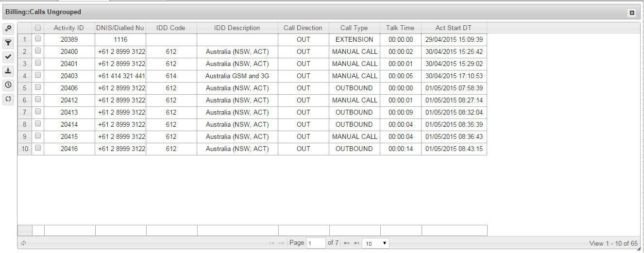Viewport: 644px width, 253px height.
Task: Click the gears settings icon in sidebar
Action: pyautogui.click(x=8, y=29)
